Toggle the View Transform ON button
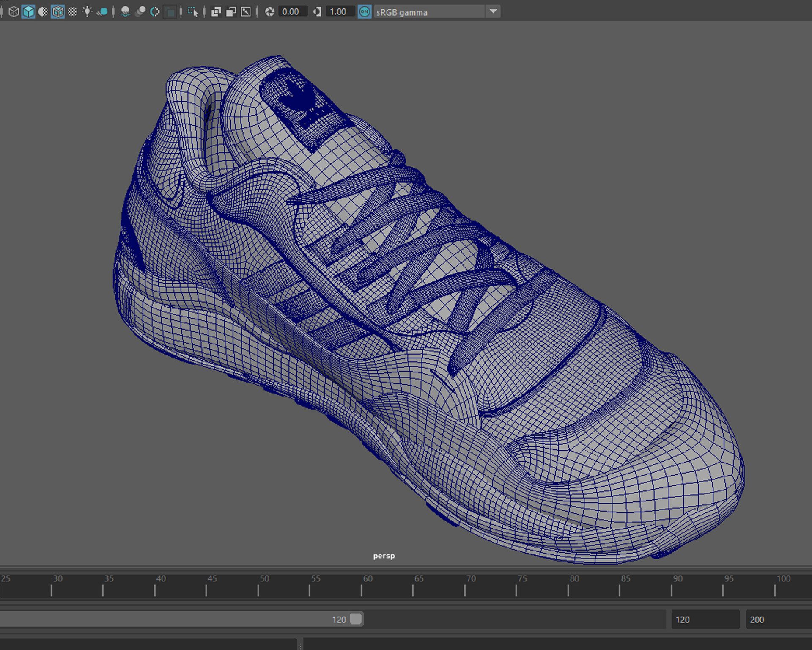The width and height of the screenshot is (812, 650). click(365, 12)
